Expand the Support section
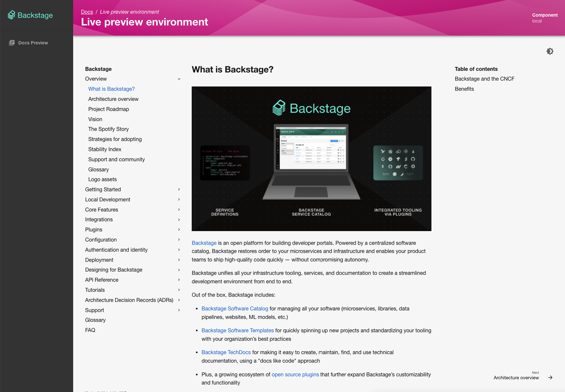 click(x=179, y=310)
